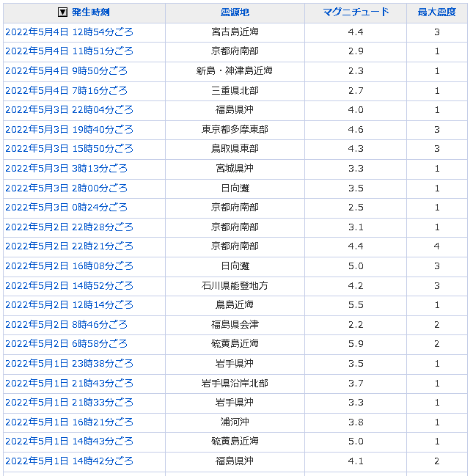Screen dimensions: 473x476
Task: Select magnitude 2.3 in 新島・神津島近海 row
Action: (x=356, y=71)
